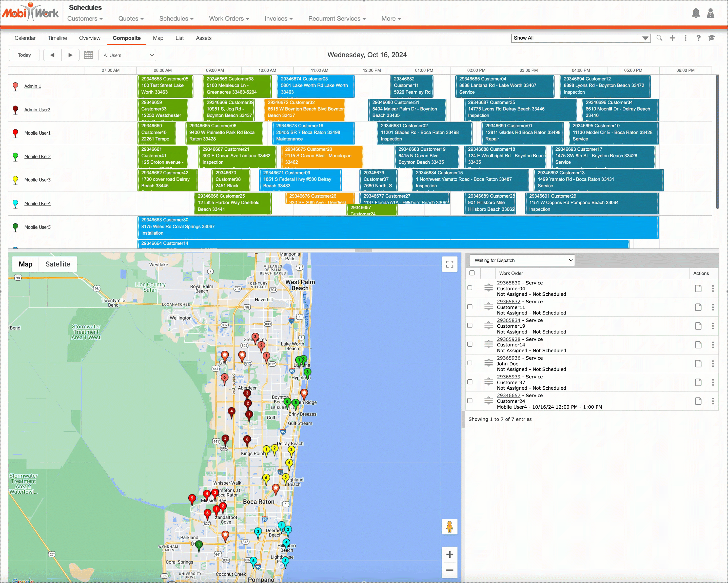This screenshot has height=583, width=728.
Task: Open the Mobile User3 link
Action: (37, 180)
